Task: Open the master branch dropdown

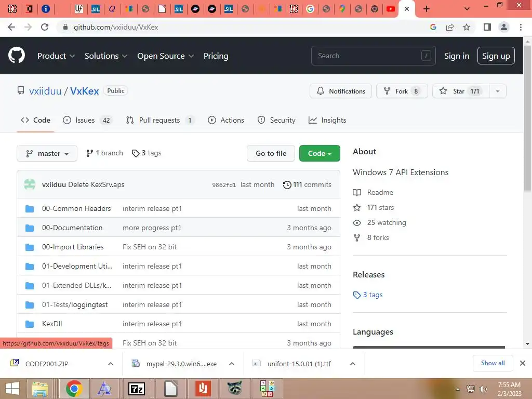Action: (47, 153)
